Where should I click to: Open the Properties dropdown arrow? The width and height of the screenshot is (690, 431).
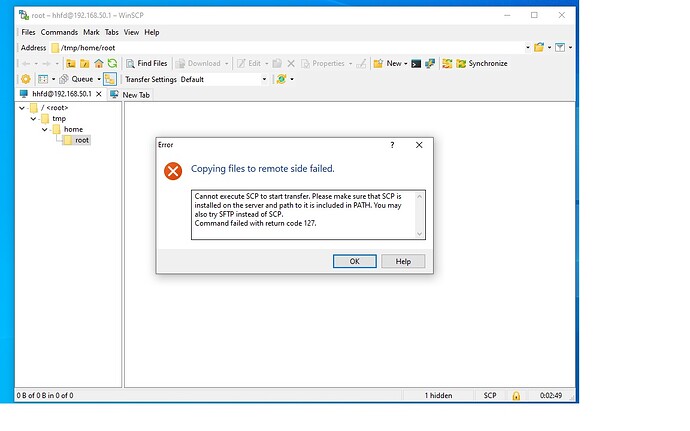350,64
